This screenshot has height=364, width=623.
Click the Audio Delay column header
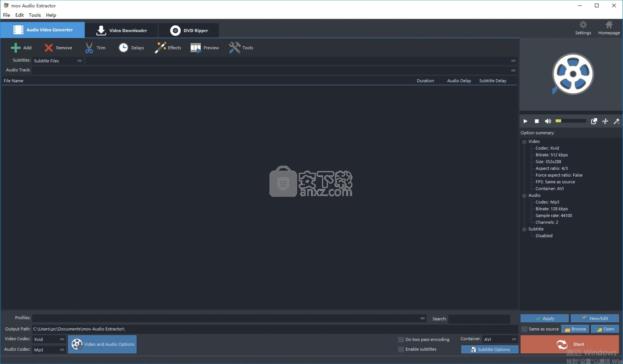point(459,81)
